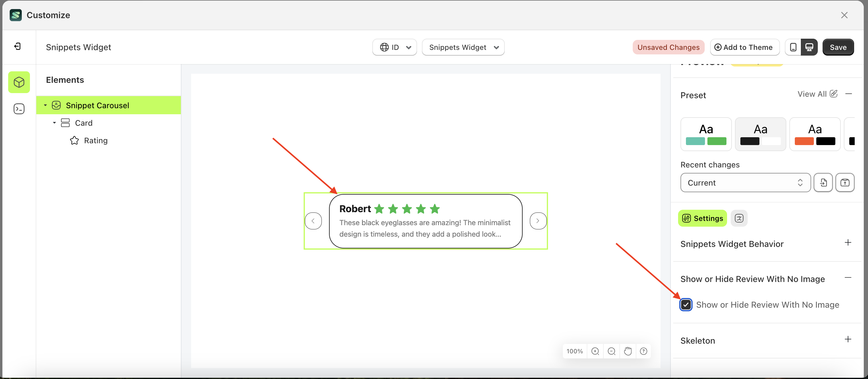Screen dimensions: 868x379
Task: Open the Snippets Widget selector dropdown
Action: (463, 47)
